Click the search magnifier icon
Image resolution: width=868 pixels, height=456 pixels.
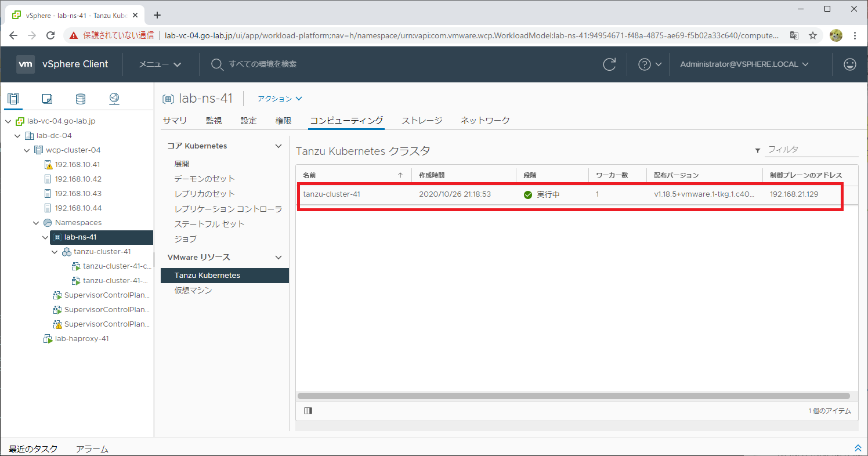217,64
